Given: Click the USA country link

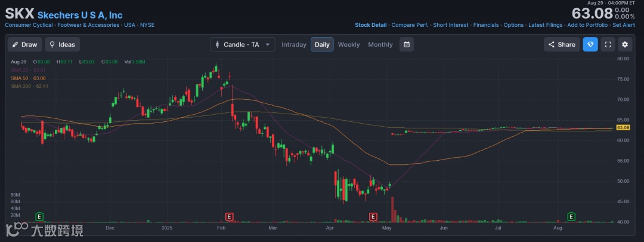Looking at the screenshot, I should tap(130, 25).
